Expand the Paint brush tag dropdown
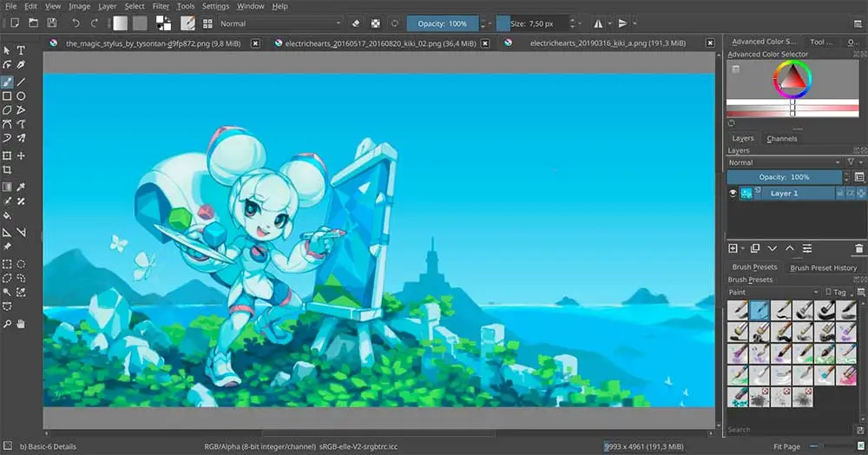 [x=773, y=293]
